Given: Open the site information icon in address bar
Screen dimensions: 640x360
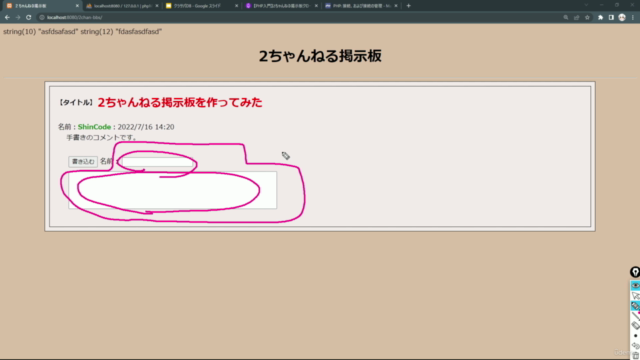Looking at the screenshot, I should 42,18.
